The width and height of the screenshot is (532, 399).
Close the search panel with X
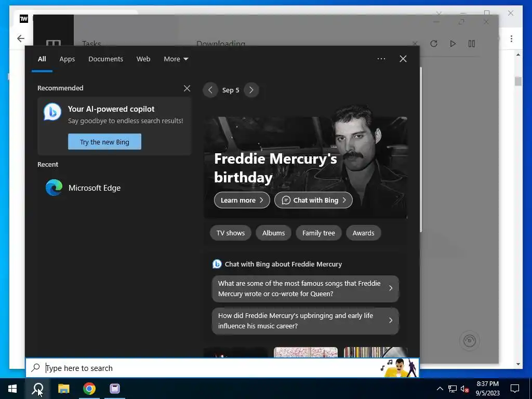403,59
